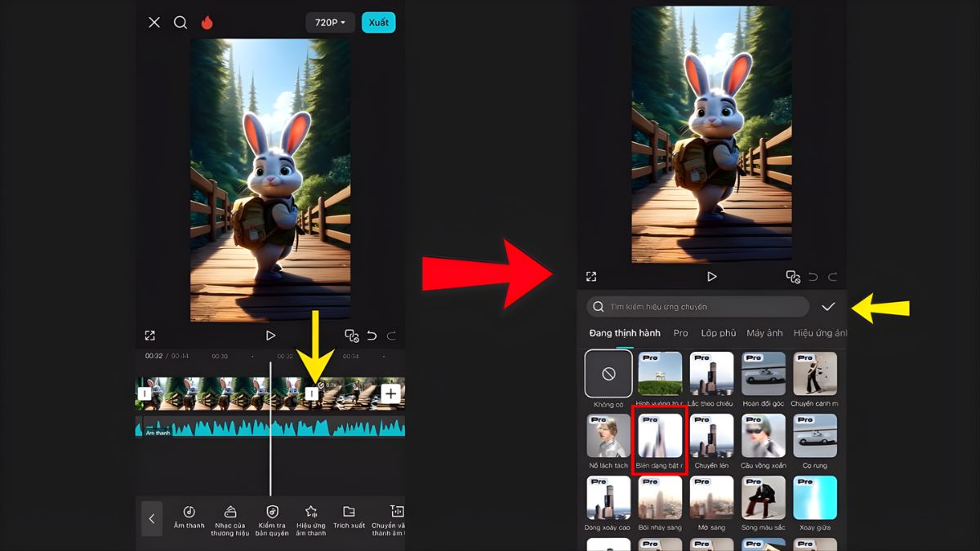Play preview in the transition panel screen
980x551 pixels.
point(711,277)
